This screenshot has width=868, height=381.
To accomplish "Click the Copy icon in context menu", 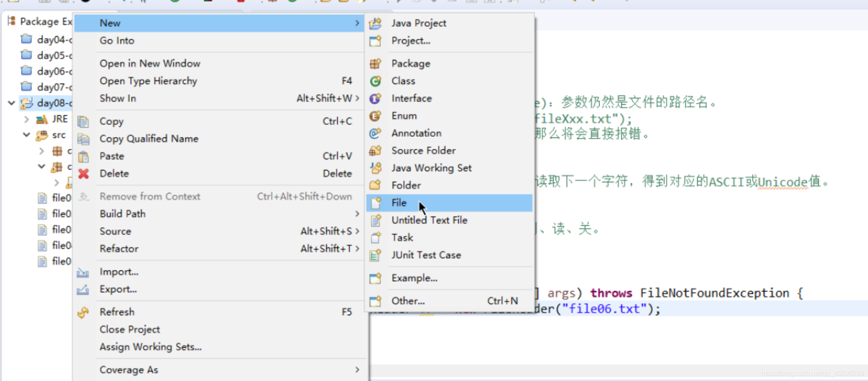I will click(x=83, y=122).
